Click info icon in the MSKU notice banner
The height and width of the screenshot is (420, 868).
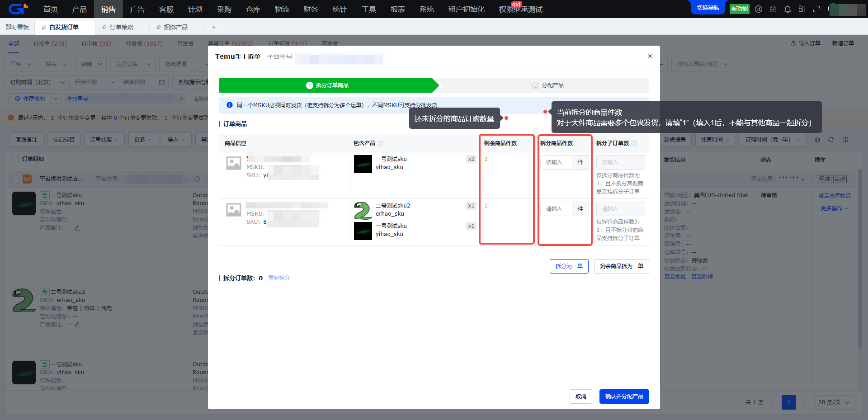point(230,105)
